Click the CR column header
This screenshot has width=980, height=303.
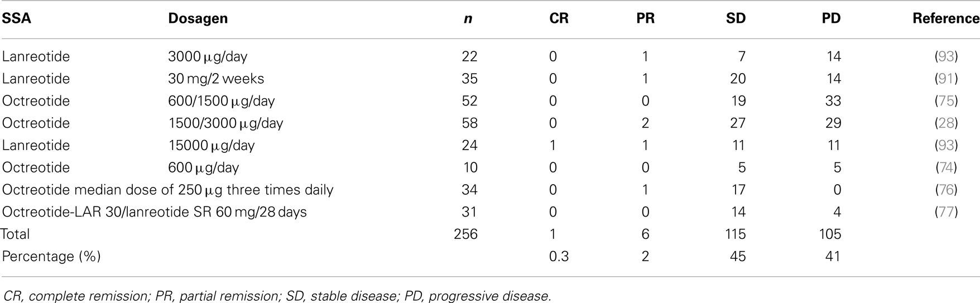click(x=559, y=18)
